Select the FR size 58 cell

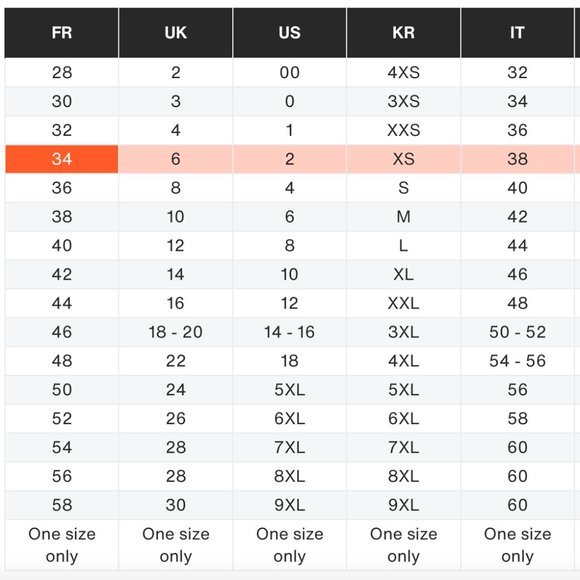[62, 505]
